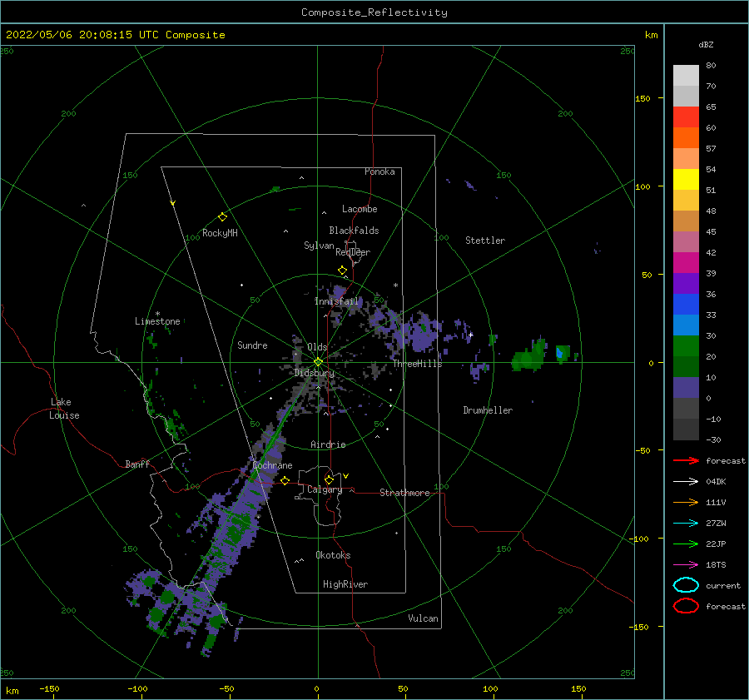Click the Vulcan label
This screenshot has width=749, height=700.
(x=424, y=618)
